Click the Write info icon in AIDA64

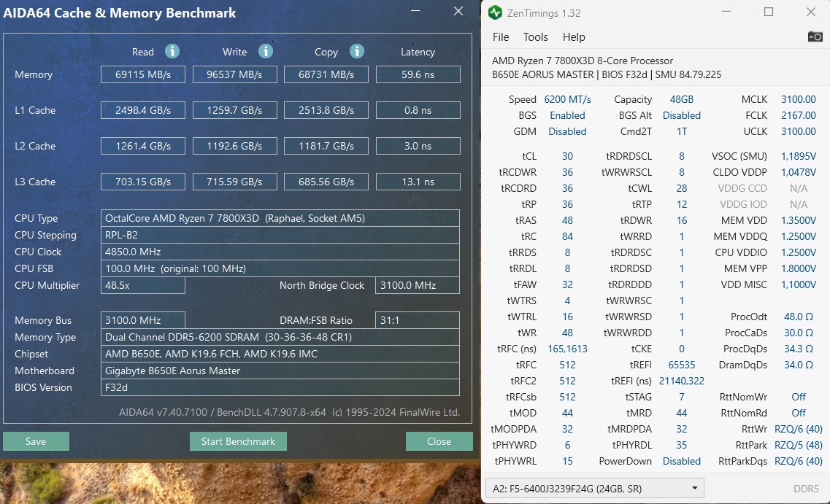(265, 51)
